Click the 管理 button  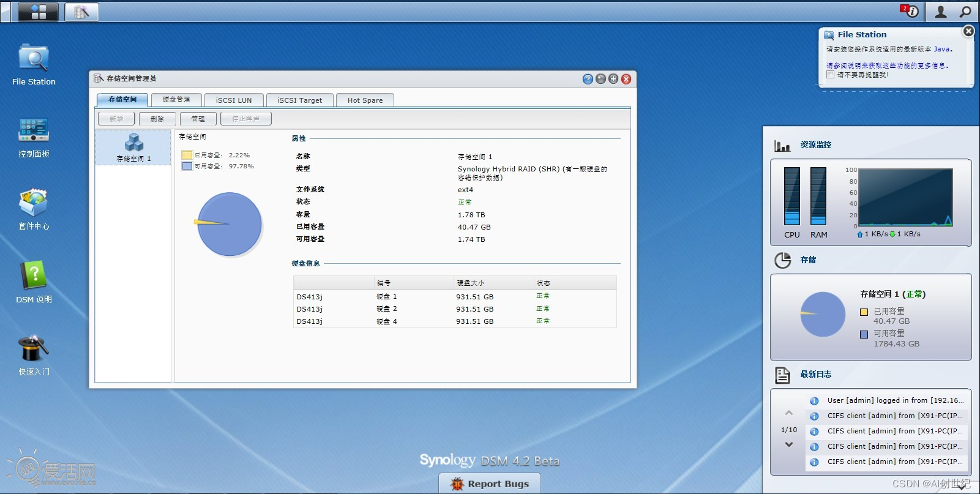(198, 119)
